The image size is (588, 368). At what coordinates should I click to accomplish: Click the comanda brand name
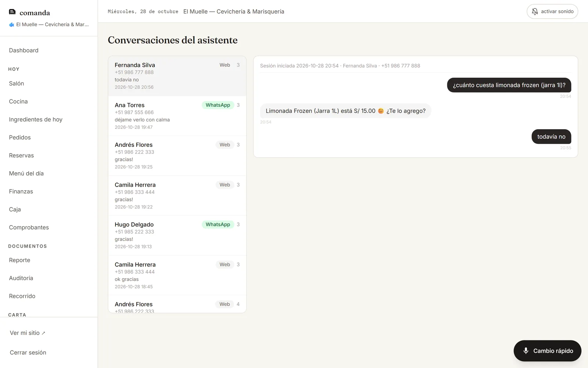point(35,13)
